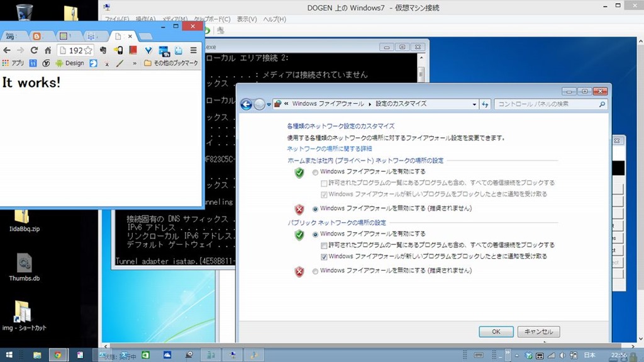The height and width of the screenshot is (362, 644).
Task: Click the Evernote elephant extension icon
Action: tap(103, 50)
